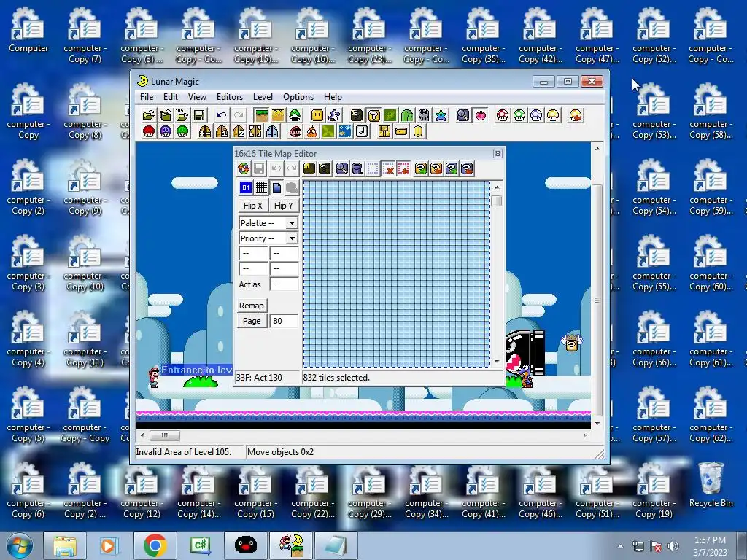The width and height of the screenshot is (747, 560).
Task: Click the selection with red arrow icon
Action: click(x=403, y=168)
